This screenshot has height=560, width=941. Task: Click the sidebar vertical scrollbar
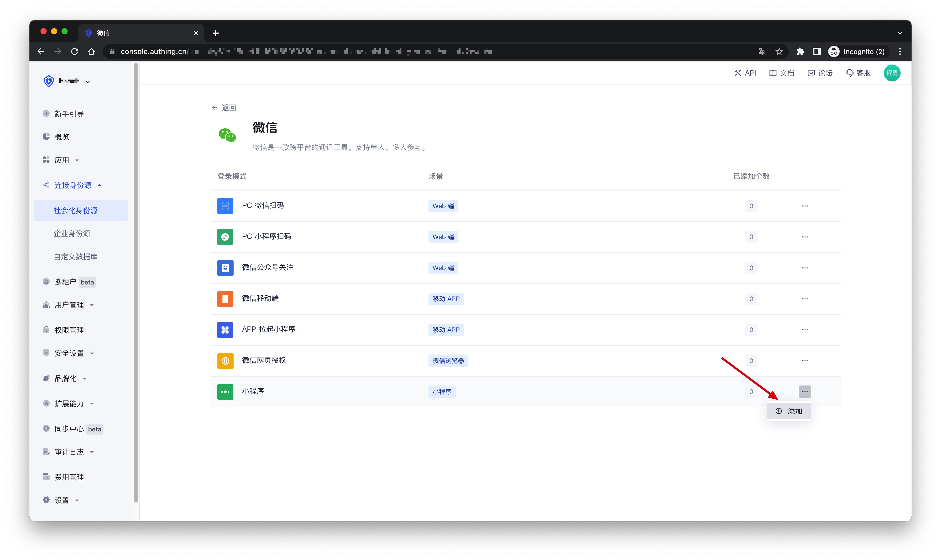coord(136,283)
